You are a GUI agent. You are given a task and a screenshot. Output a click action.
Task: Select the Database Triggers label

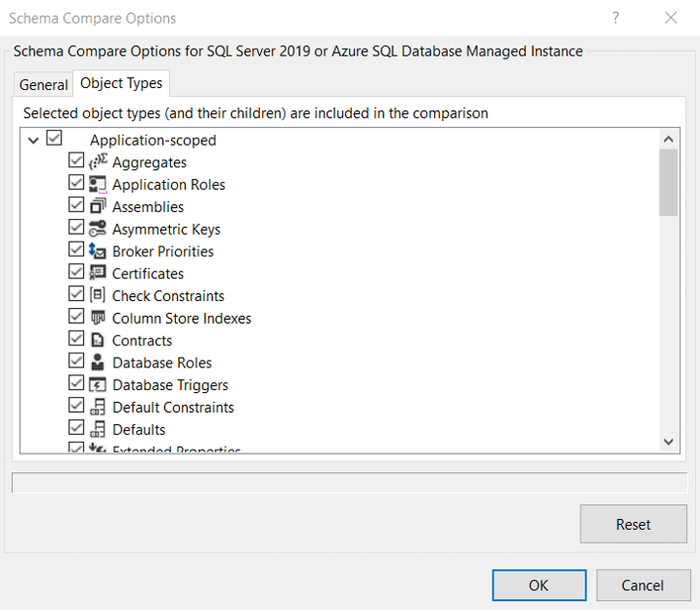pyautogui.click(x=170, y=385)
